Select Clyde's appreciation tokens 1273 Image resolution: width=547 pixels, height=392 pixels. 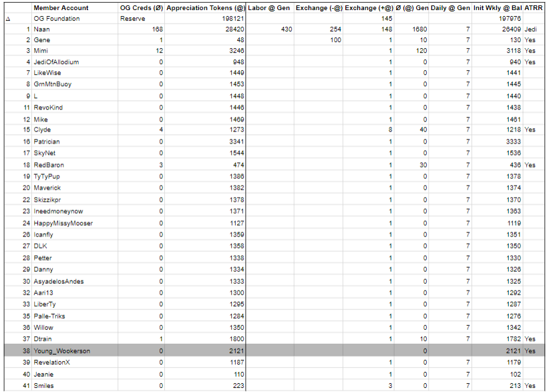coord(237,130)
